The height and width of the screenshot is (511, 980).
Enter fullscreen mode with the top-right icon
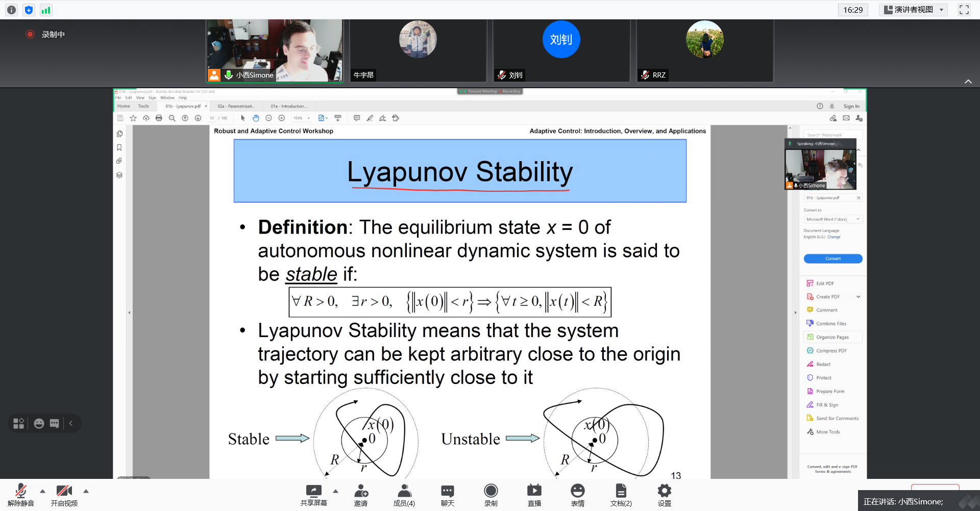[964, 10]
